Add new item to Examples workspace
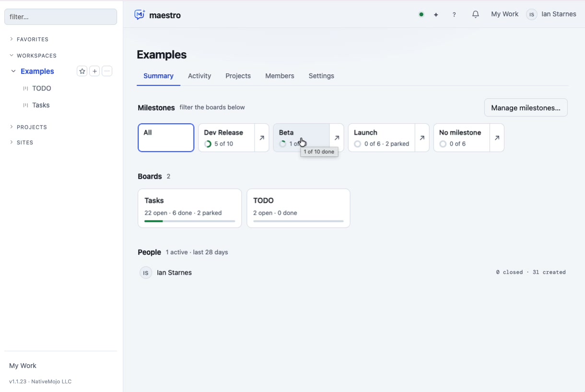This screenshot has height=392, width=585. [x=95, y=71]
